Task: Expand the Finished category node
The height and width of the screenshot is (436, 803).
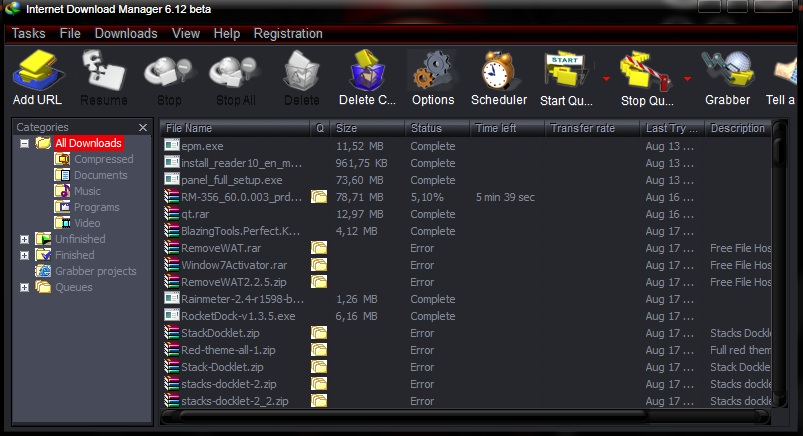Action: pyautogui.click(x=24, y=255)
